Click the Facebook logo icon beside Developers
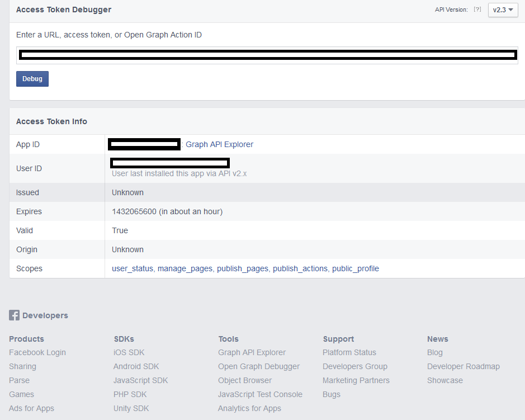Viewport: 525px width, 420px height. click(x=15, y=315)
